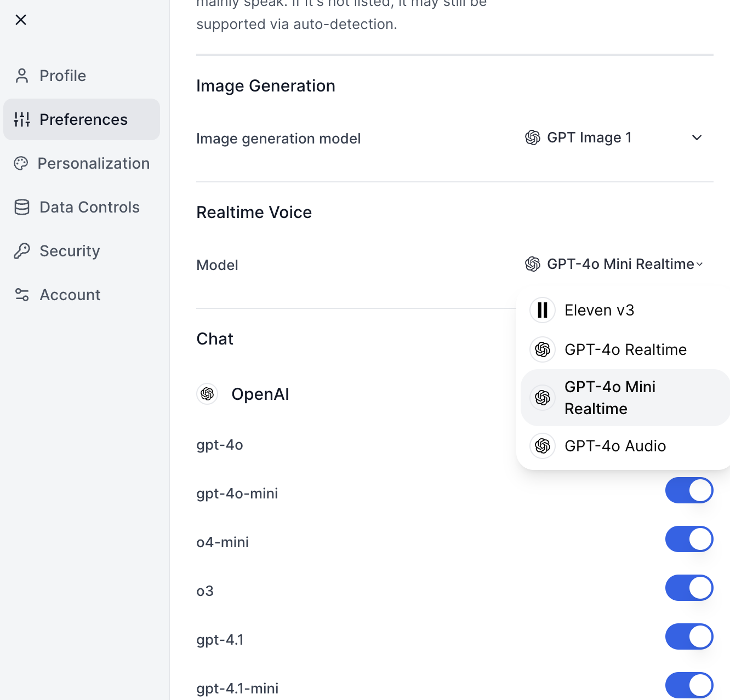
Task: Switch off the gpt-4.1 toggle
Action: click(689, 636)
